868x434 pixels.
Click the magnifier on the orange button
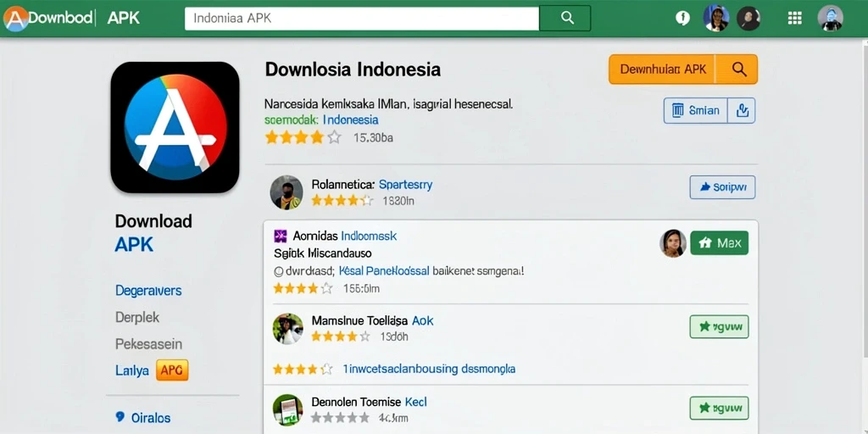[x=738, y=70]
